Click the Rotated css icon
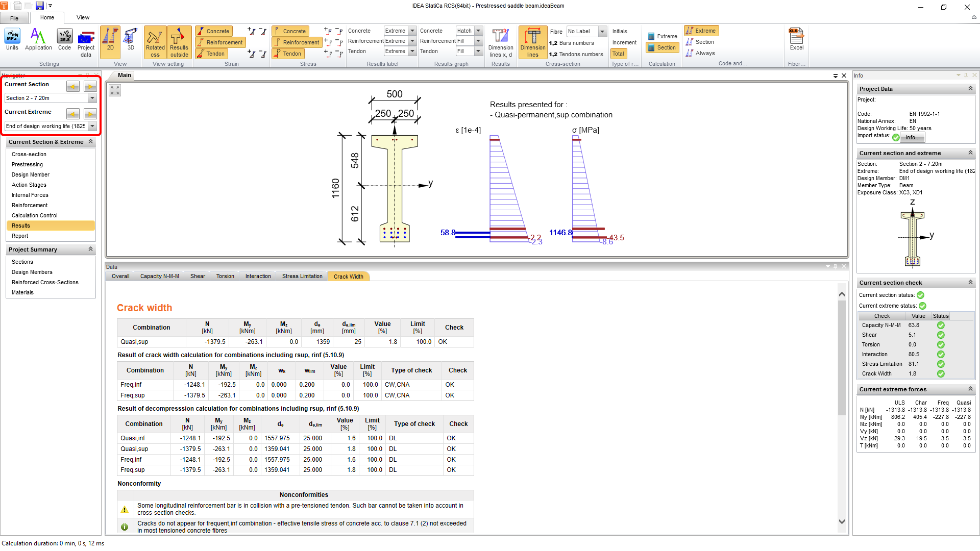This screenshot has height=551, width=980. (155, 42)
